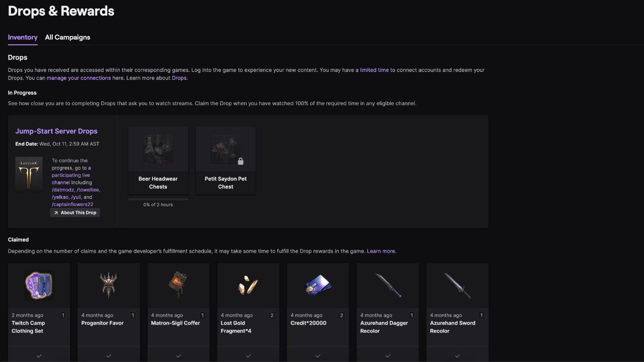Open the Jump-Start Server Drops campaign link
This screenshot has width=644, height=362.
click(56, 131)
